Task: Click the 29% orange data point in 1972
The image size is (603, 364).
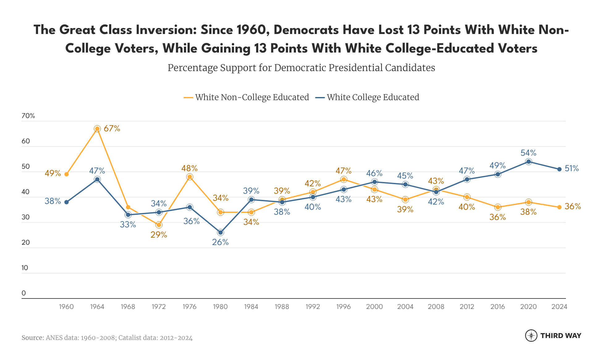Action: pos(159,225)
